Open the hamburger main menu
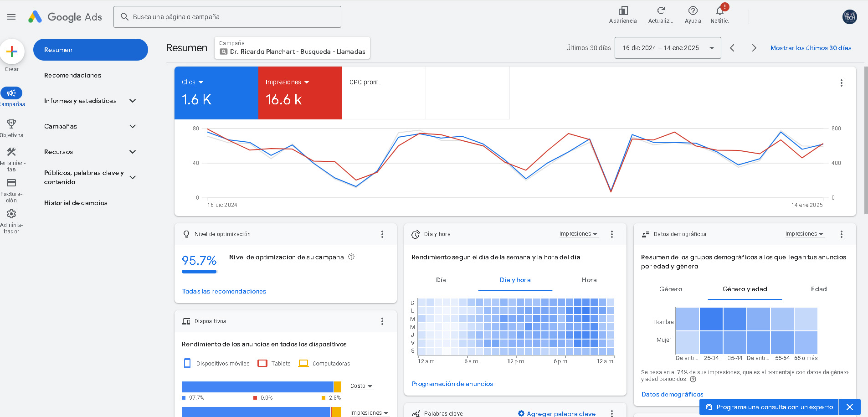Screen dimensions: 868x417 pyautogui.click(x=11, y=17)
